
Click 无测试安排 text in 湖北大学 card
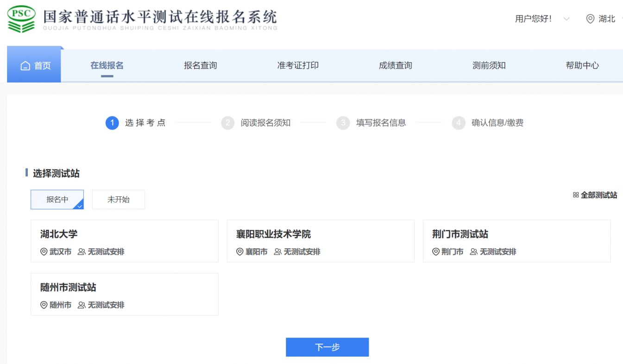[106, 252]
